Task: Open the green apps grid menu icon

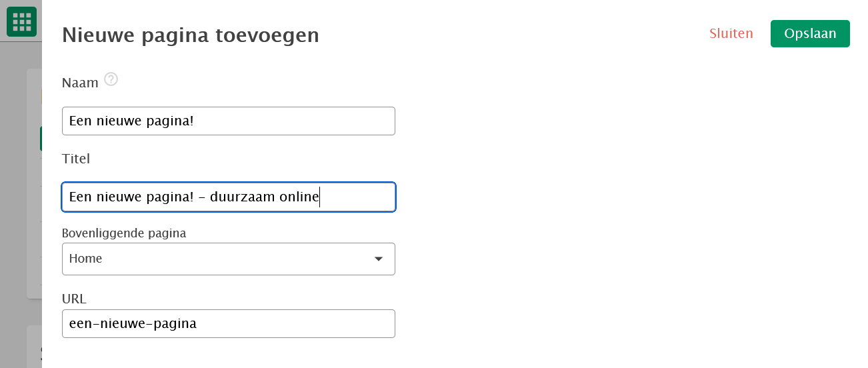Action: click(x=21, y=22)
